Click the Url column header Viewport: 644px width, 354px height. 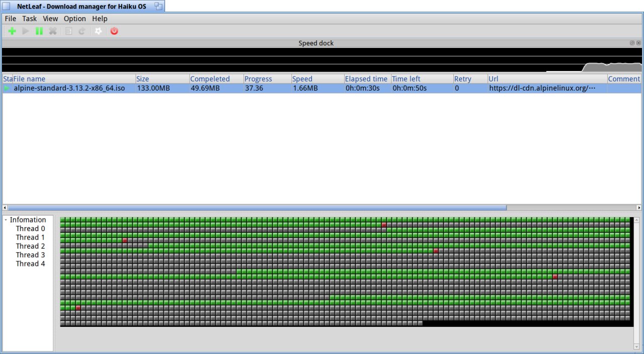(x=547, y=79)
